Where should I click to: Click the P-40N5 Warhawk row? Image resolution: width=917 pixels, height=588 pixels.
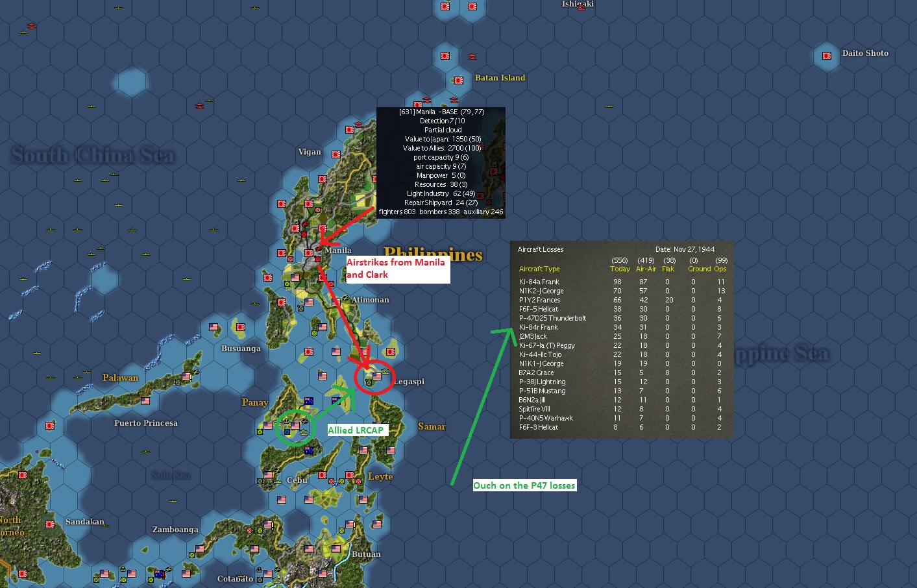622,418
